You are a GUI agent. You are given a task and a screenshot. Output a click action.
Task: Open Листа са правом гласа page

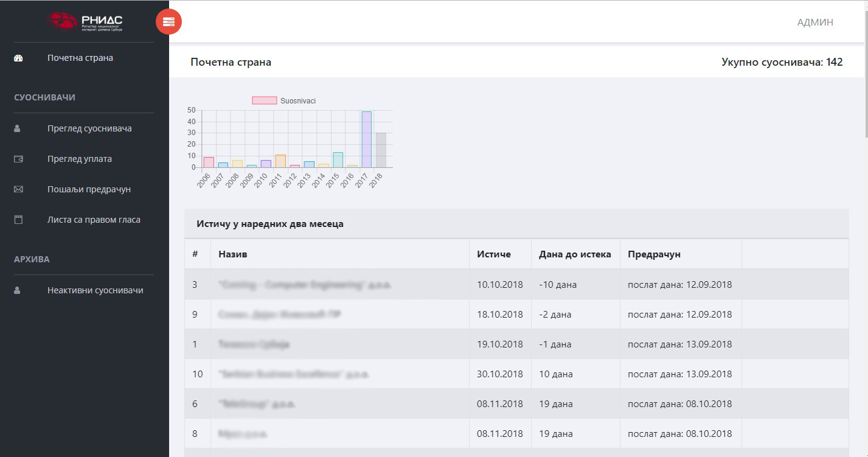94,220
